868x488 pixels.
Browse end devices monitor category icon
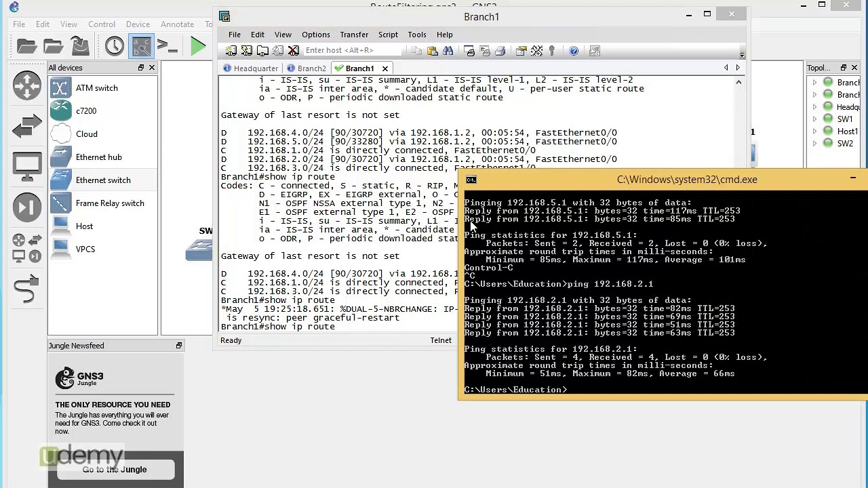pyautogui.click(x=27, y=166)
